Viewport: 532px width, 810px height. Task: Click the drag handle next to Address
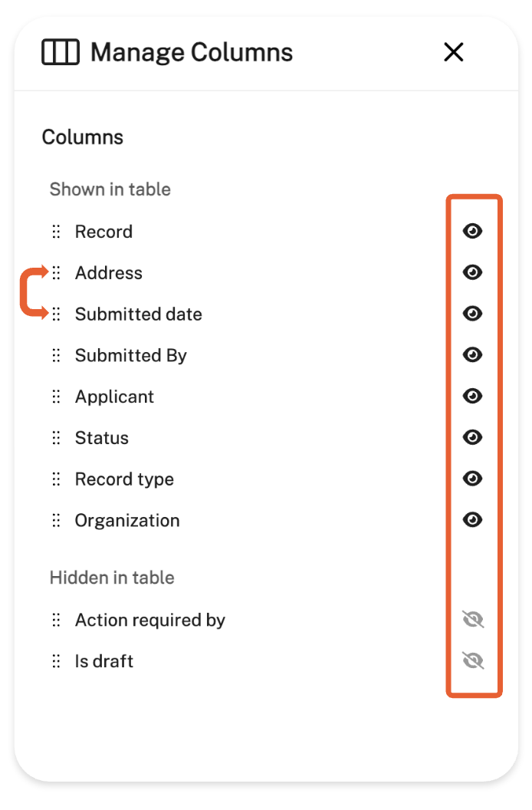pos(56,273)
